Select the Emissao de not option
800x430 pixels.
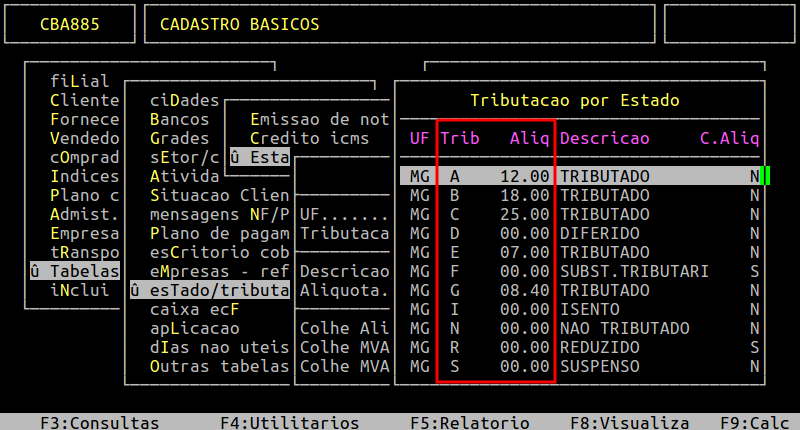[x=319, y=119]
